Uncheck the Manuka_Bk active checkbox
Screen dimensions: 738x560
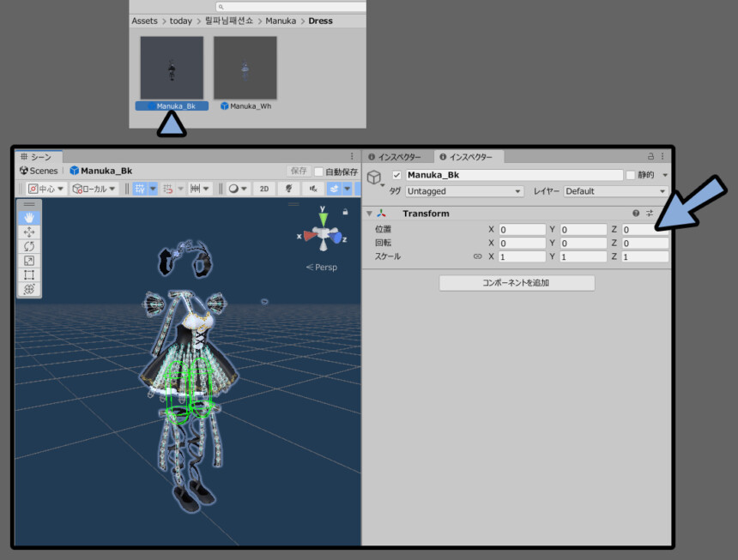pyautogui.click(x=396, y=175)
